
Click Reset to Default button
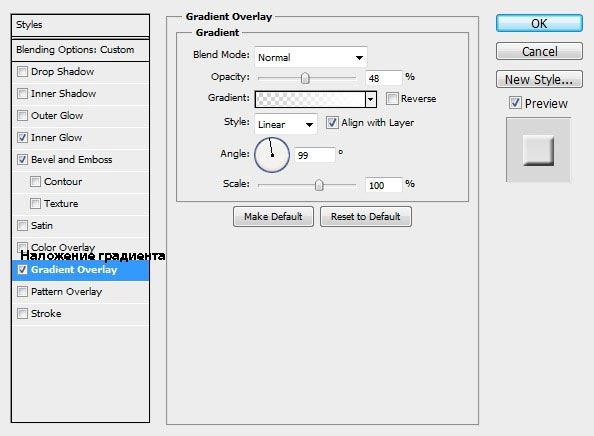coord(366,217)
